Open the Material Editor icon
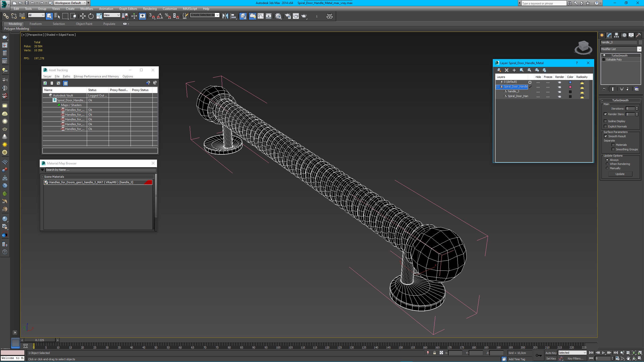This screenshot has width=644, height=362. pos(278,16)
